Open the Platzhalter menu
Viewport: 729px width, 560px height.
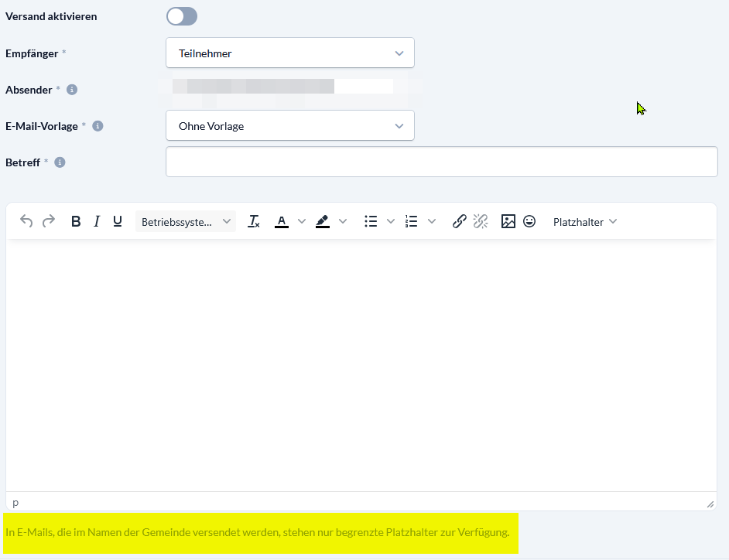coord(585,221)
